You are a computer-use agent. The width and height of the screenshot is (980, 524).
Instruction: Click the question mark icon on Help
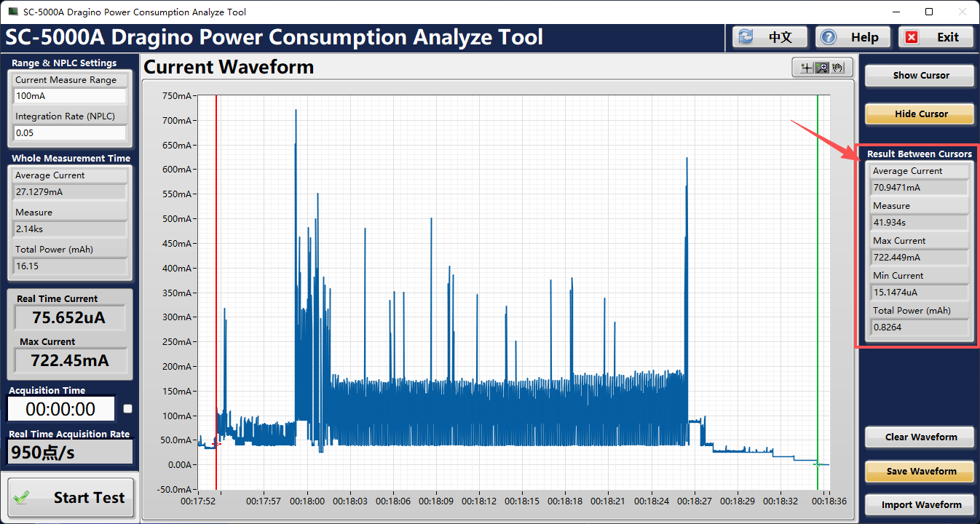pos(829,37)
